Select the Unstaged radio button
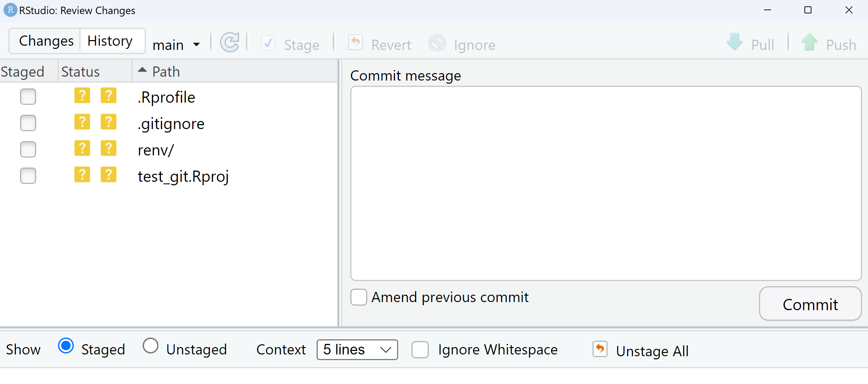The height and width of the screenshot is (384, 868). coord(151,346)
